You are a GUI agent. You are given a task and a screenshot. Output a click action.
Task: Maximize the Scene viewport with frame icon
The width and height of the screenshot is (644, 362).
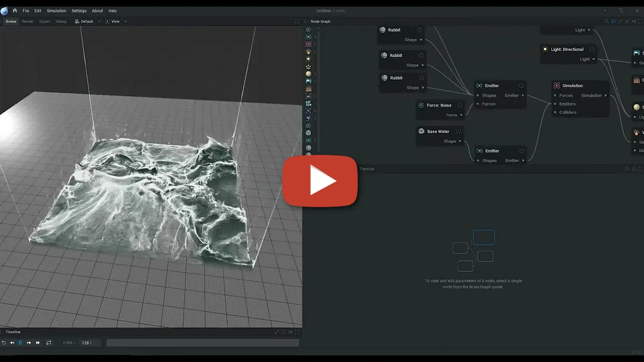point(297,22)
